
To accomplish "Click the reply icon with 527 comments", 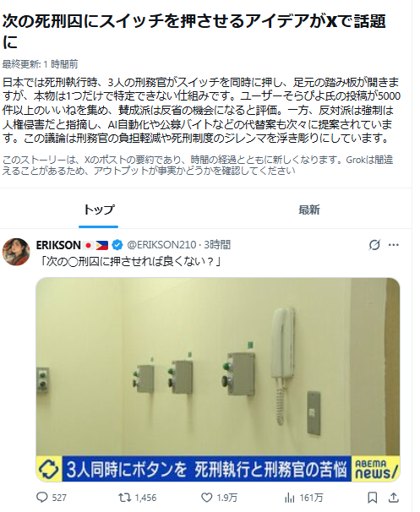I will point(42,498).
